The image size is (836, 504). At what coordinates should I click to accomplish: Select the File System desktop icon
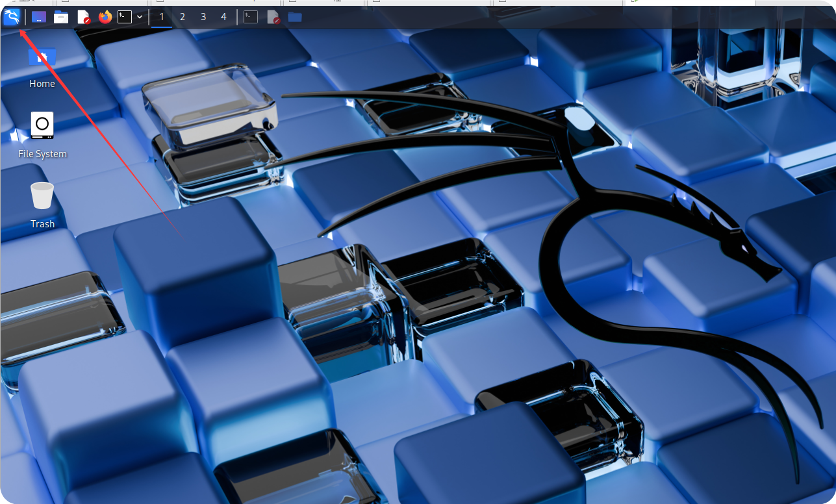(42, 135)
